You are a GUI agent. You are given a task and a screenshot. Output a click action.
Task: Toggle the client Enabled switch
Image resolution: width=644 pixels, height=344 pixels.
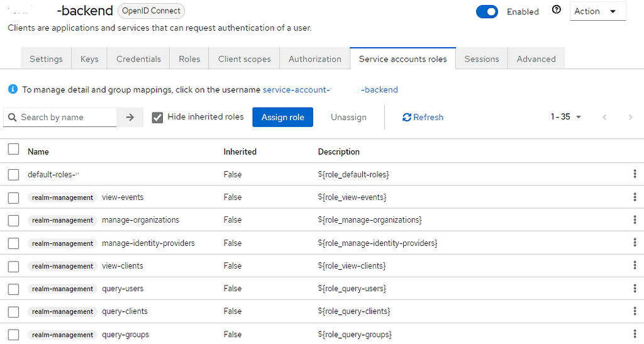487,11
